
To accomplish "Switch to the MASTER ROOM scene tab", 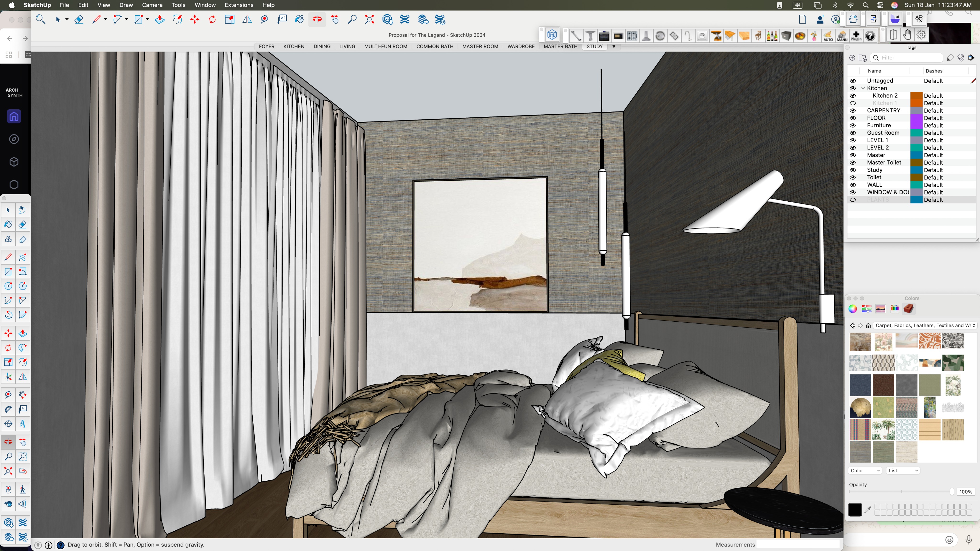I will [480, 46].
